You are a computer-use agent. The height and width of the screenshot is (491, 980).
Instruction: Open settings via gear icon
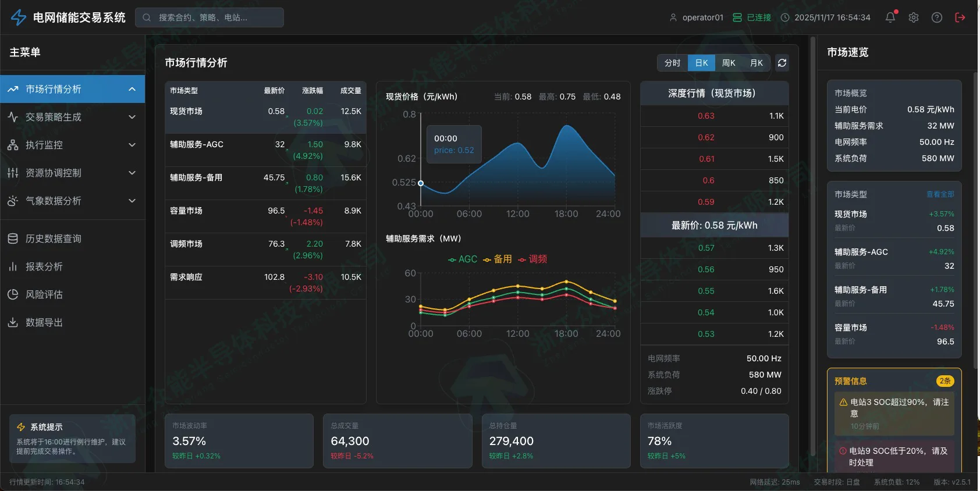pos(914,17)
